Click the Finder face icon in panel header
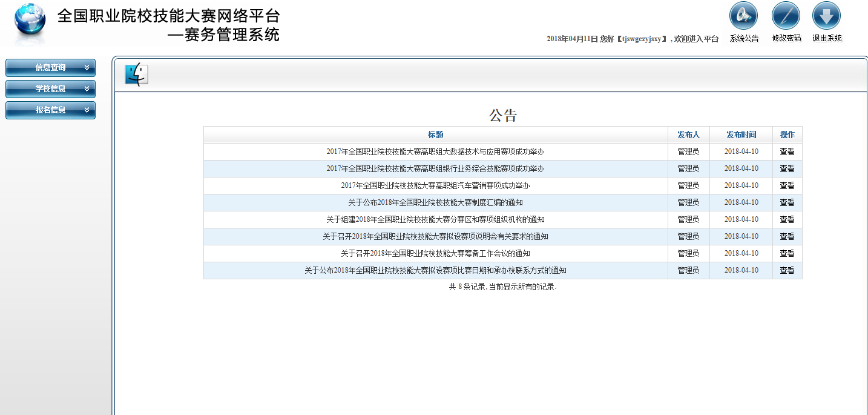The height and width of the screenshot is (415, 868). coord(136,74)
